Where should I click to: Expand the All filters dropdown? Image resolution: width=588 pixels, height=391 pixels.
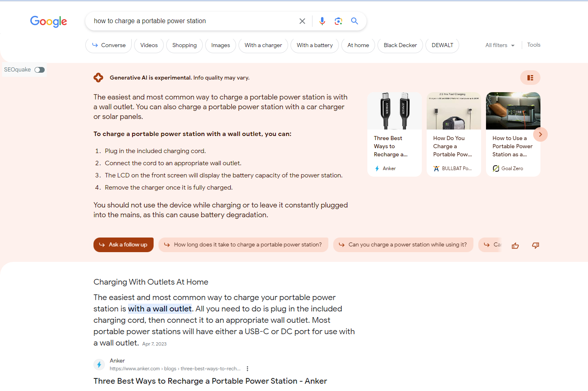tap(499, 45)
